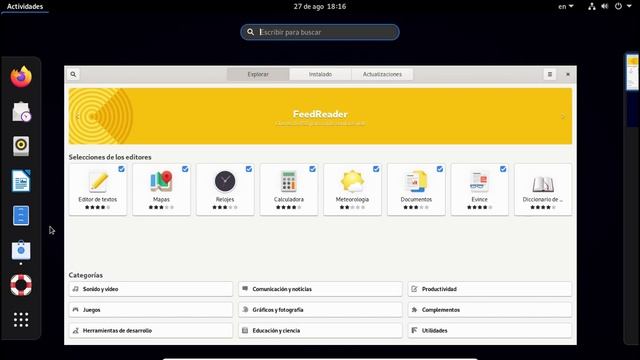The image size is (640, 360).
Task: Open Sonido y vídeo category
Action: 151,289
